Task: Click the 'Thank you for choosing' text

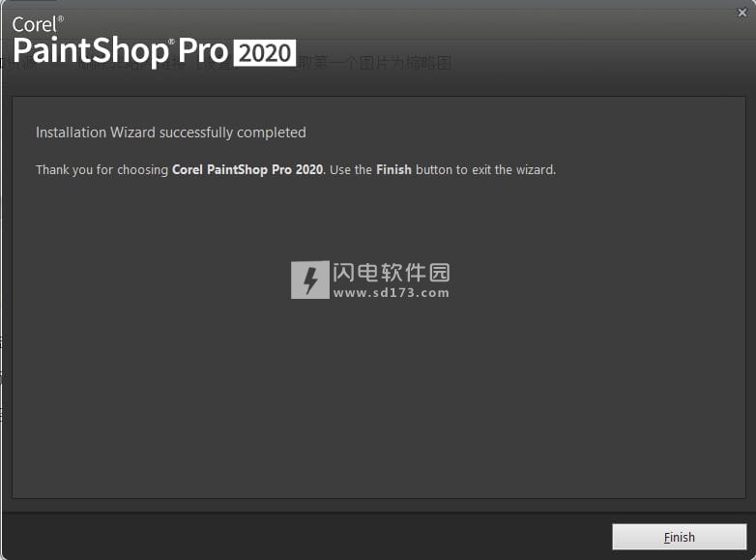Action: point(102,170)
